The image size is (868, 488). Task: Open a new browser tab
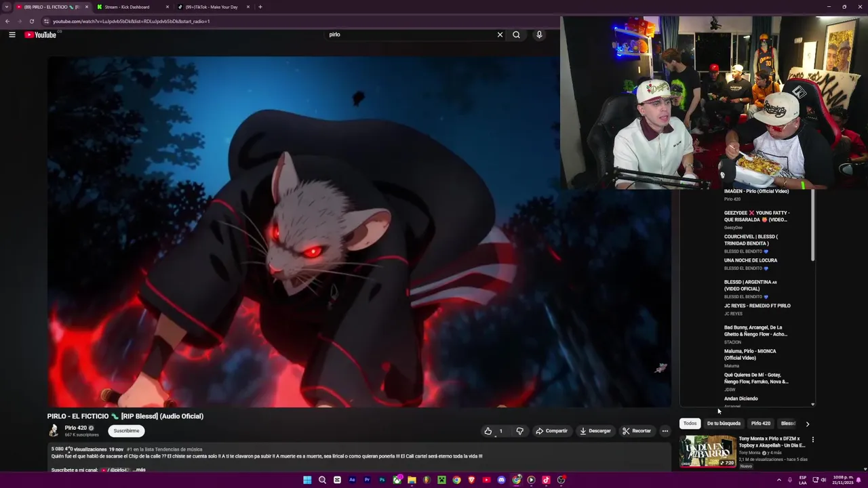coord(260,7)
